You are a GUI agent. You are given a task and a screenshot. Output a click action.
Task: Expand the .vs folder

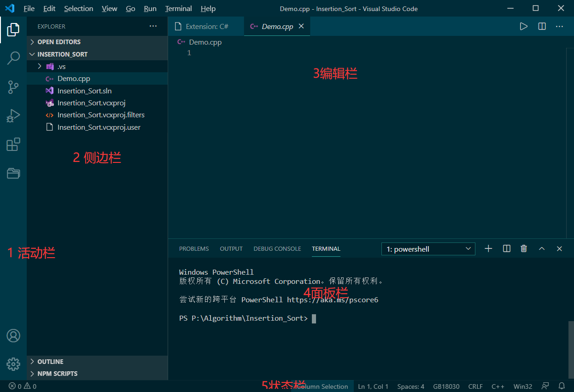click(97, 66)
